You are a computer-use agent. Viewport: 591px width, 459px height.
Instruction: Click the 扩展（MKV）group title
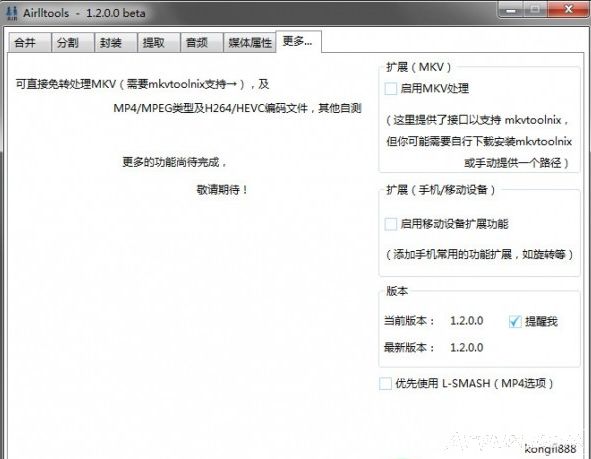419,67
